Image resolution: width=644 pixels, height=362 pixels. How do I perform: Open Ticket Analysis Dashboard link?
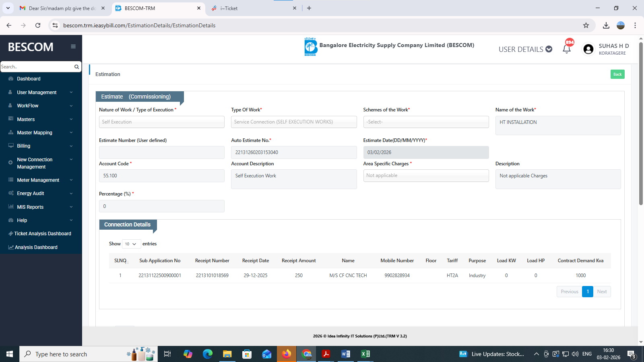(42, 234)
